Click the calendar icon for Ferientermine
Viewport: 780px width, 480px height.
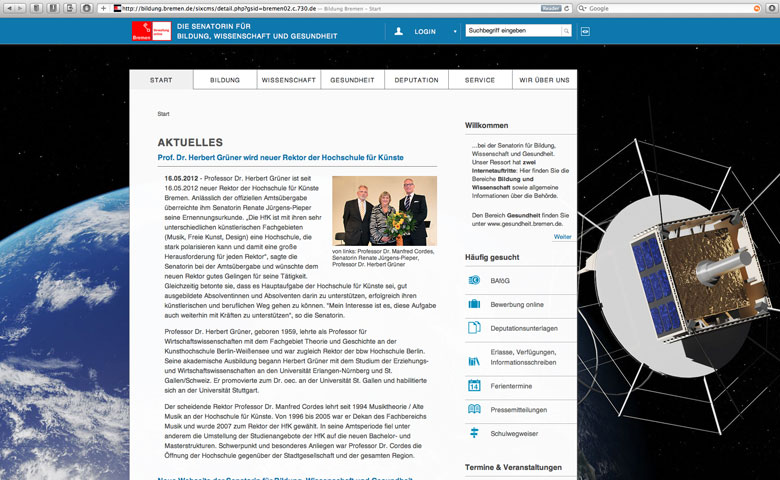coord(474,385)
